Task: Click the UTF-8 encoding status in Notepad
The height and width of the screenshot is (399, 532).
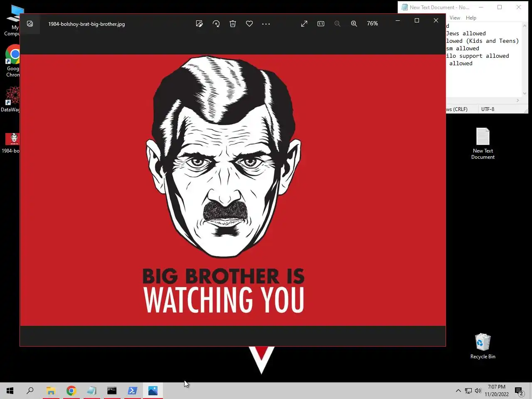Action: click(488, 109)
